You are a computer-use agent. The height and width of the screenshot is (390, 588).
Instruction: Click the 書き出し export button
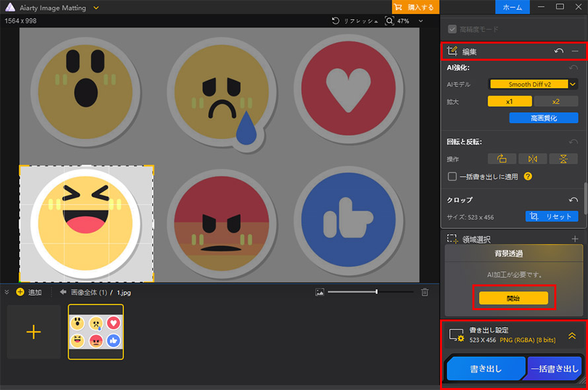click(486, 369)
